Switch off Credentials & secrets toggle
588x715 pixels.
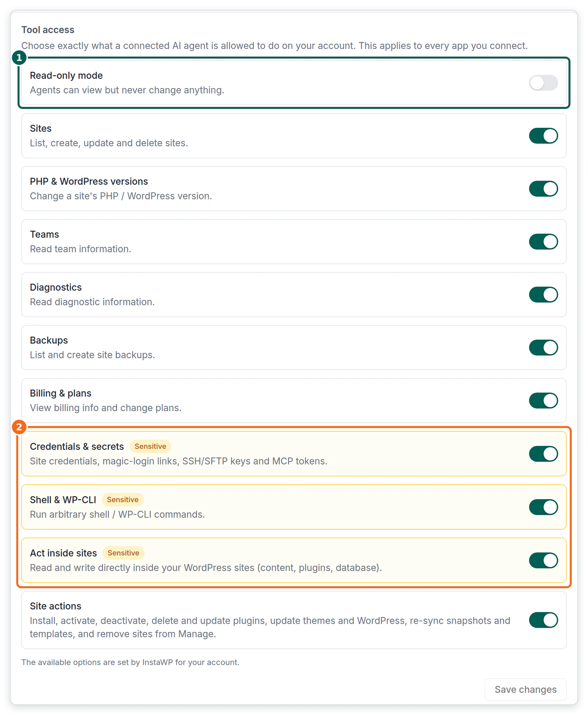tap(543, 453)
